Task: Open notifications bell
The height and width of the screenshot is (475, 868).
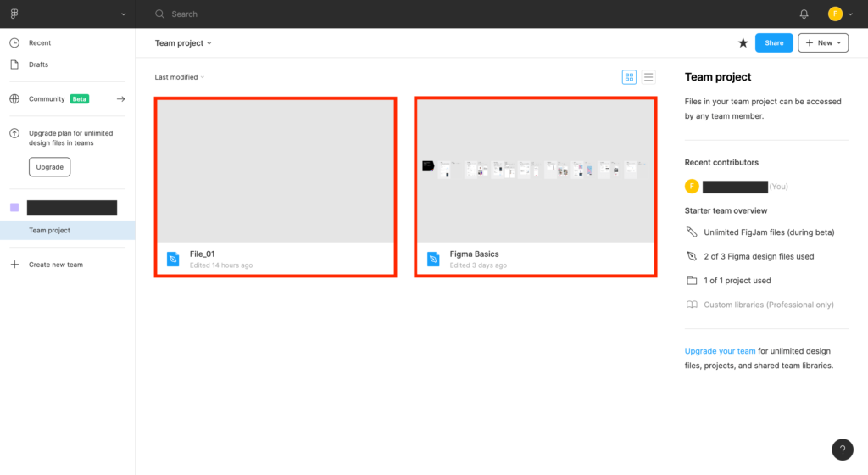Action: tap(804, 14)
